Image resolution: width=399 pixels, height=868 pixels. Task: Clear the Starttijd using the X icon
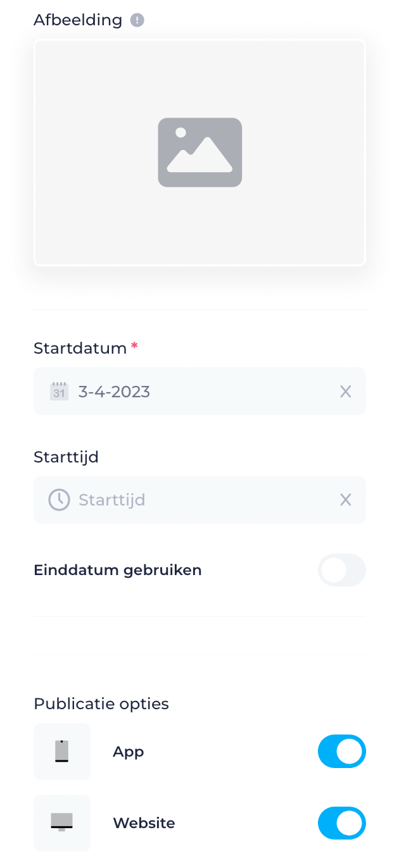click(x=346, y=500)
